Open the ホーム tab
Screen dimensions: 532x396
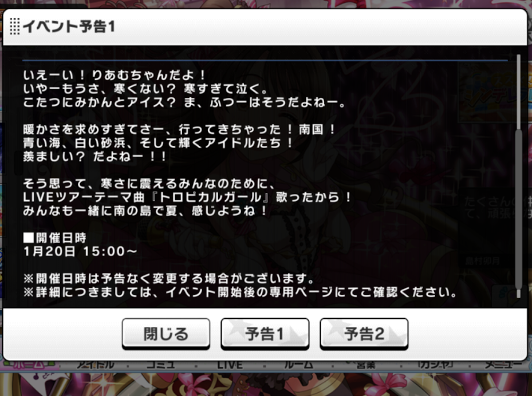tap(29, 366)
